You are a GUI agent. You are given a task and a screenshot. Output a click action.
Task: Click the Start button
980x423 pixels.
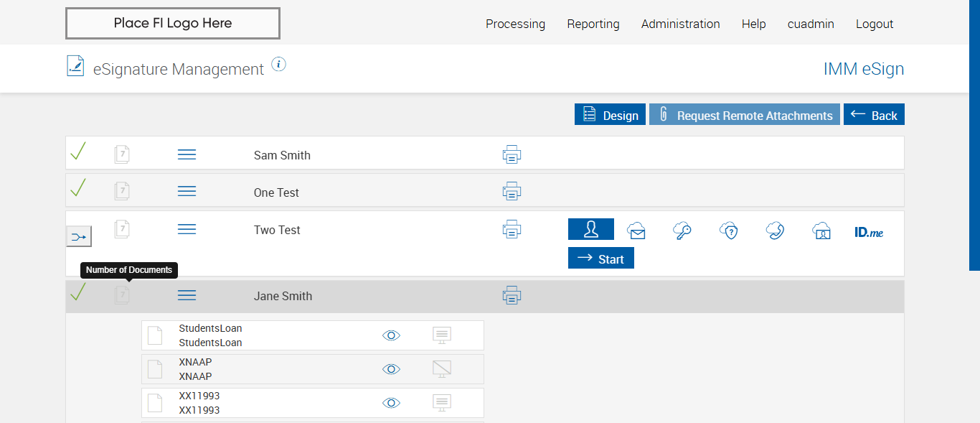(601, 259)
